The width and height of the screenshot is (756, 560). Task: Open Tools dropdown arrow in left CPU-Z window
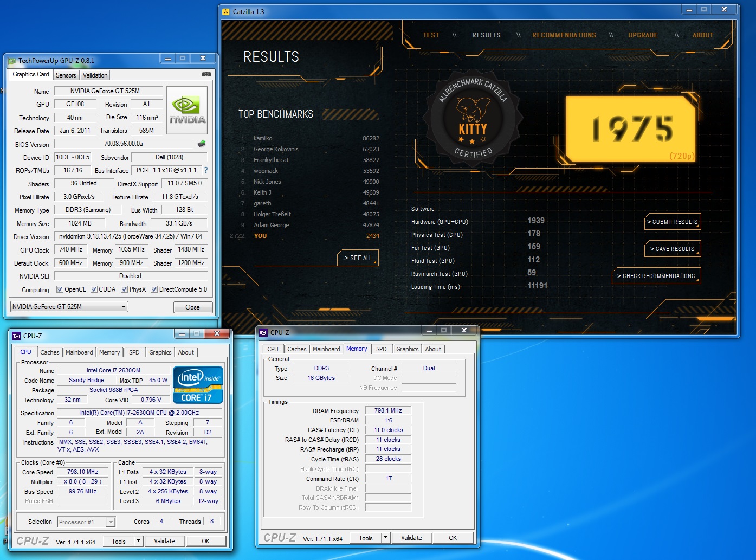click(x=139, y=541)
